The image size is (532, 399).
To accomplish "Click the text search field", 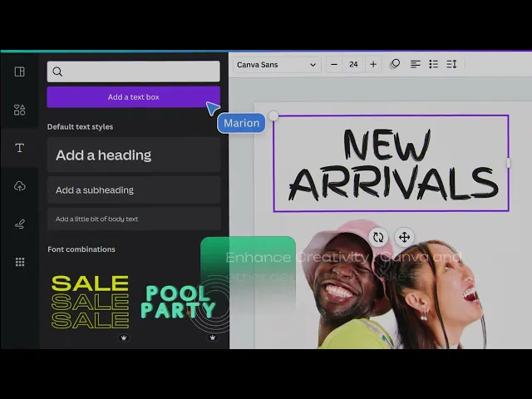I will click(133, 71).
